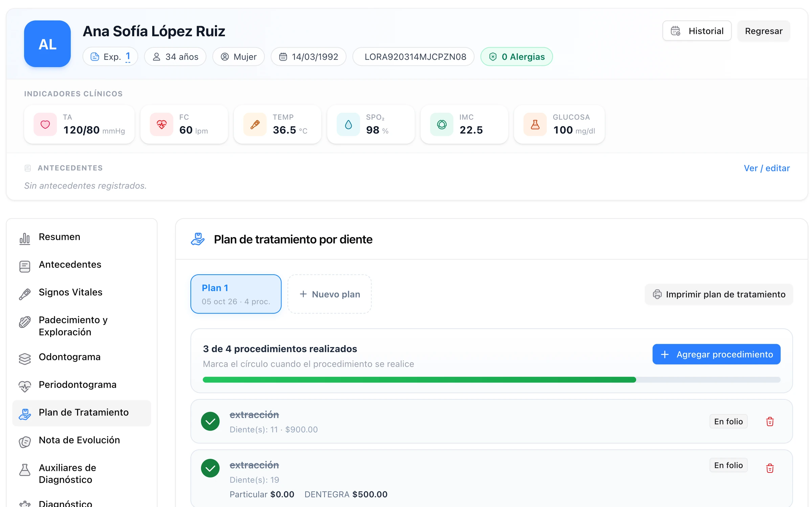Click the green procedures progress bar
Viewport: 812px width, 507px height.
(x=491, y=379)
